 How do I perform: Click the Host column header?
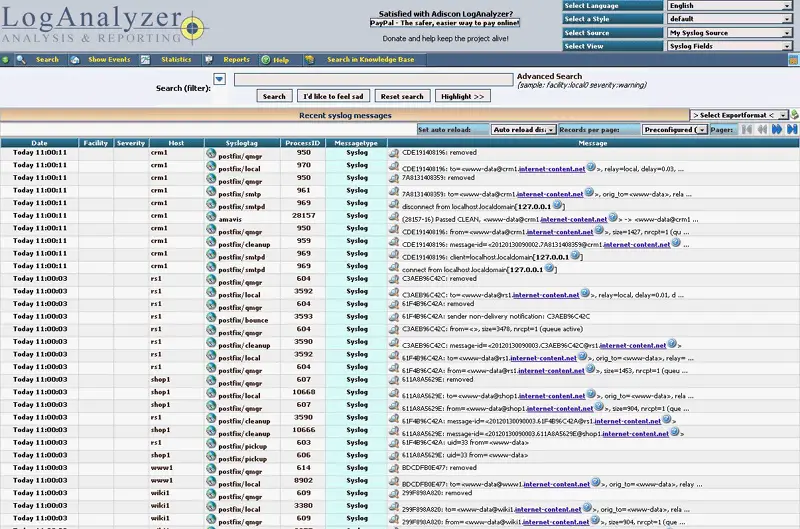[176, 143]
